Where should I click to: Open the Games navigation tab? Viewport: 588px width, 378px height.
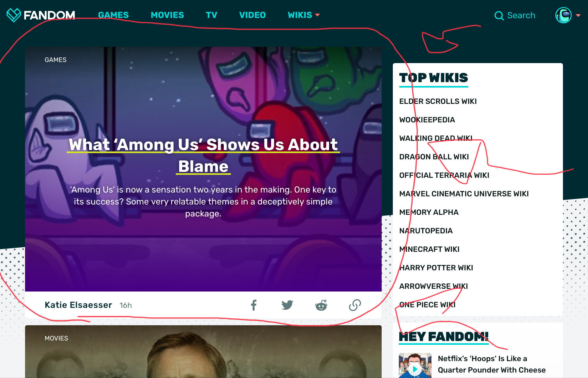[x=114, y=15]
